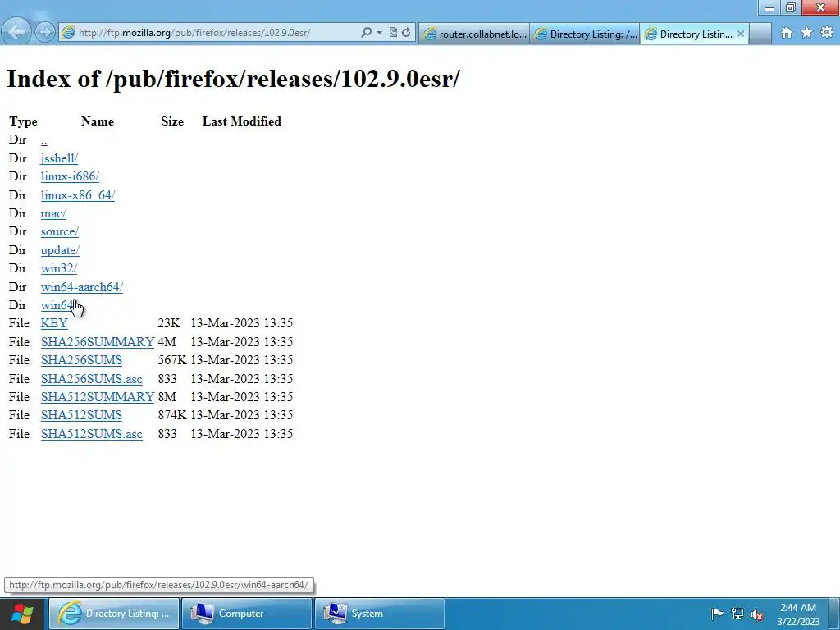Open the System taskbar window

(379, 614)
